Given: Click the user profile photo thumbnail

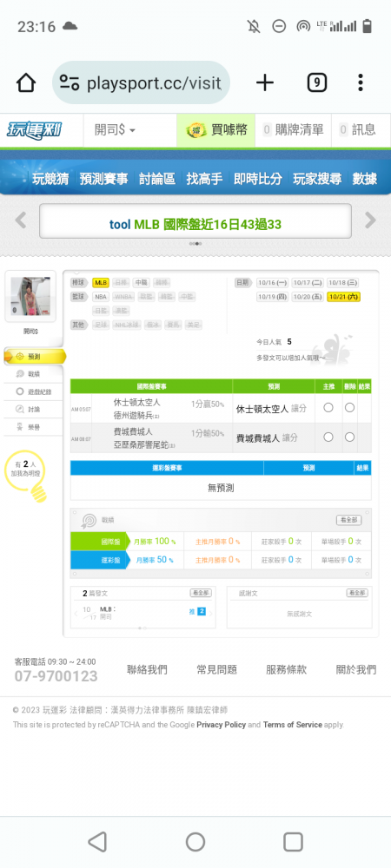Looking at the screenshot, I should pyautogui.click(x=30, y=296).
